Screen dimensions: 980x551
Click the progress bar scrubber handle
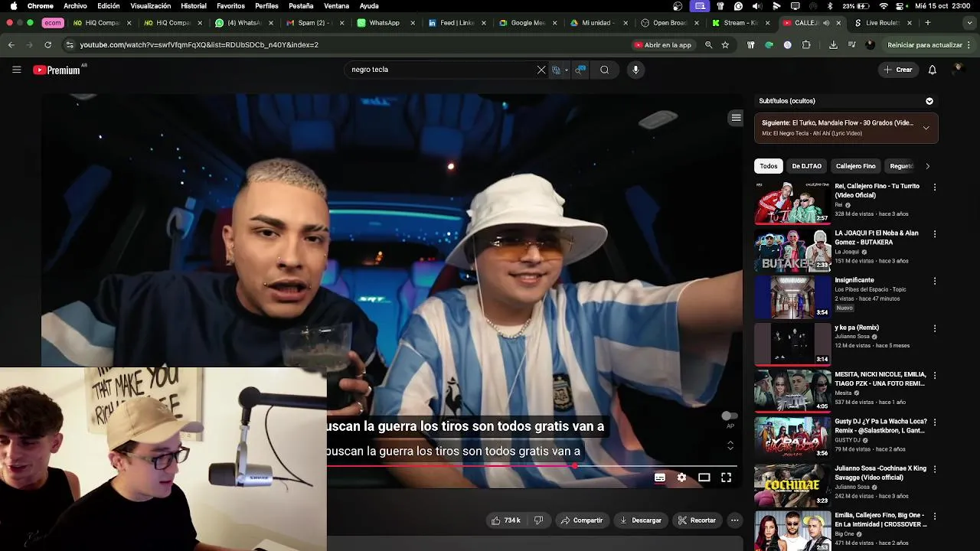click(x=574, y=465)
